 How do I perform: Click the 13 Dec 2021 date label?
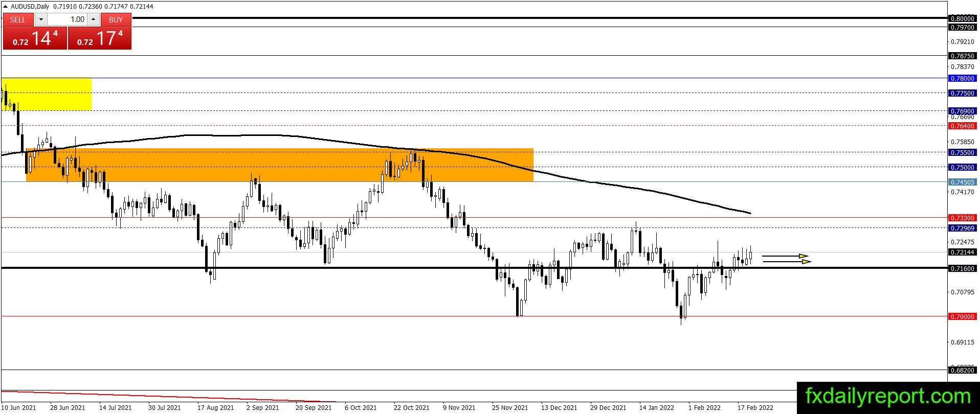pyautogui.click(x=559, y=408)
